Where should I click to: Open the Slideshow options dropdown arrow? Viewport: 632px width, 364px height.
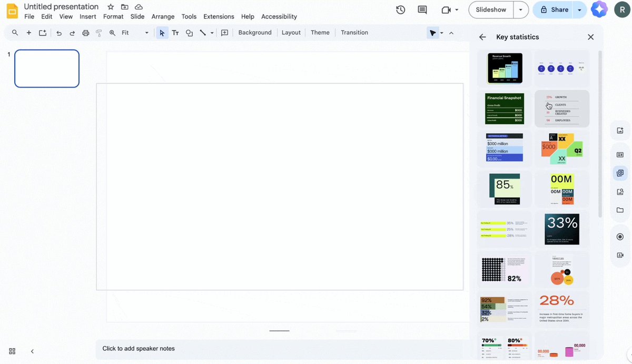(520, 9)
